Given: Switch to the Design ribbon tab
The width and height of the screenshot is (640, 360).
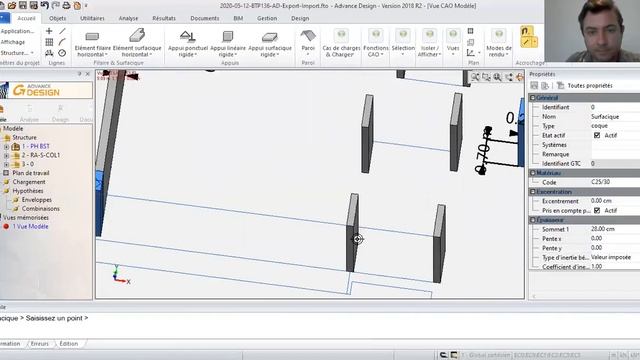Looking at the screenshot, I should point(300,18).
